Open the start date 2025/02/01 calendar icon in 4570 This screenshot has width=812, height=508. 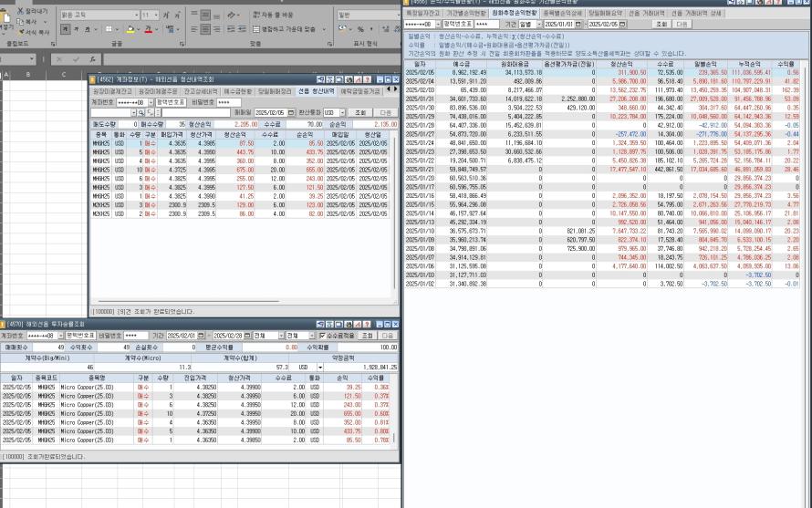coord(201,336)
